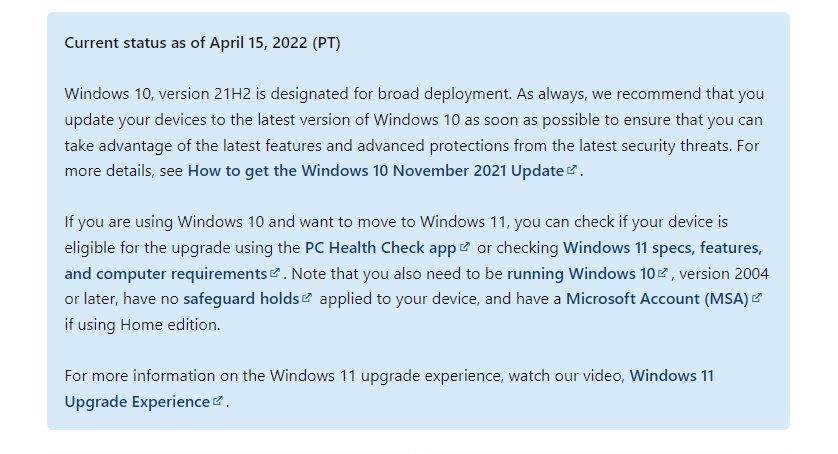Click the text 'if using Home edition.'
Image resolution: width=838 pixels, height=454 pixels.
pyautogui.click(x=142, y=325)
